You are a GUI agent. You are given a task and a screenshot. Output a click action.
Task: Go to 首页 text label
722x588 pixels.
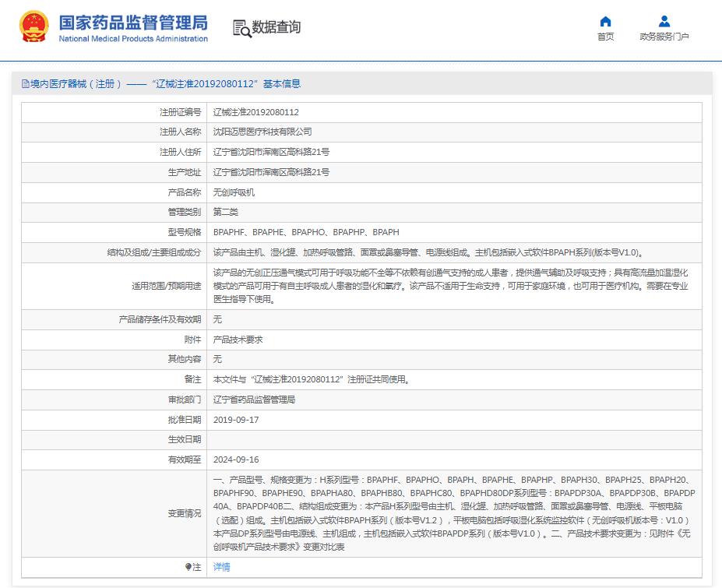click(x=605, y=37)
